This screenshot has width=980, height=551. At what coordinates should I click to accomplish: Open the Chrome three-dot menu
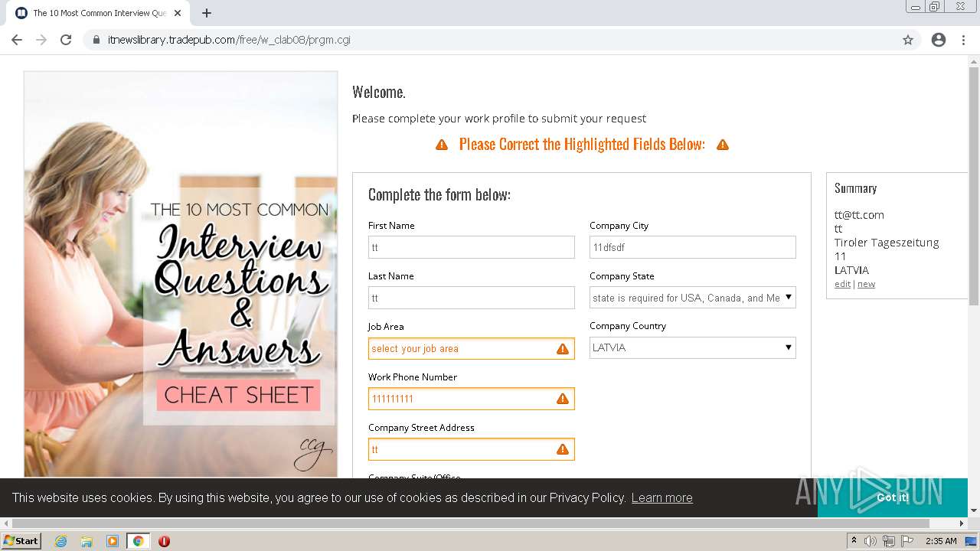point(963,40)
